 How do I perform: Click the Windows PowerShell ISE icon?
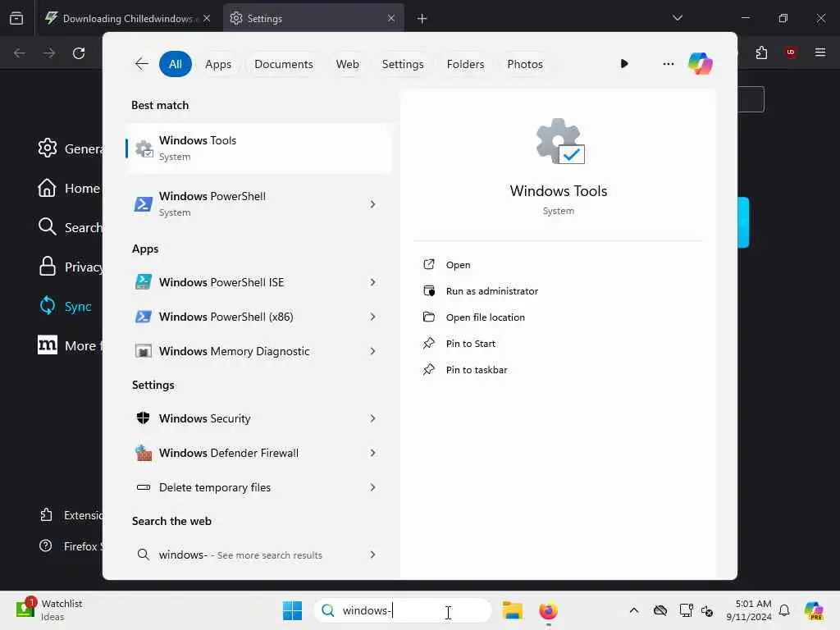point(143,282)
